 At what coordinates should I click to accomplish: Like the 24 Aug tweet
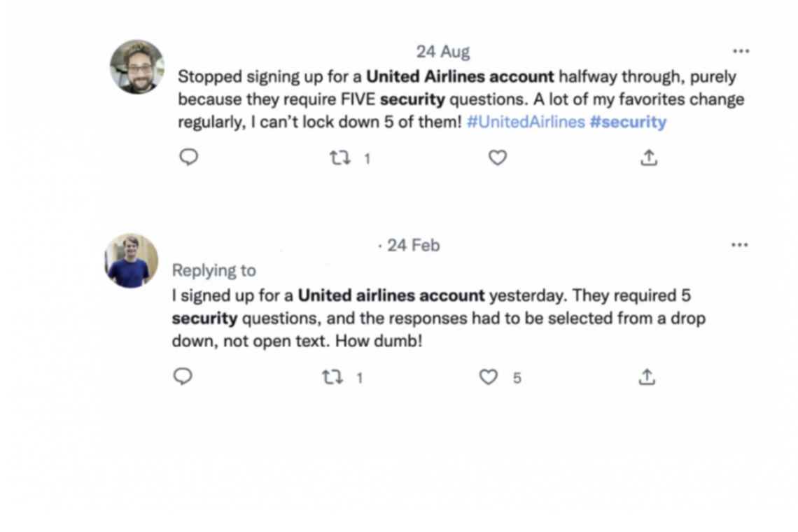pyautogui.click(x=497, y=158)
